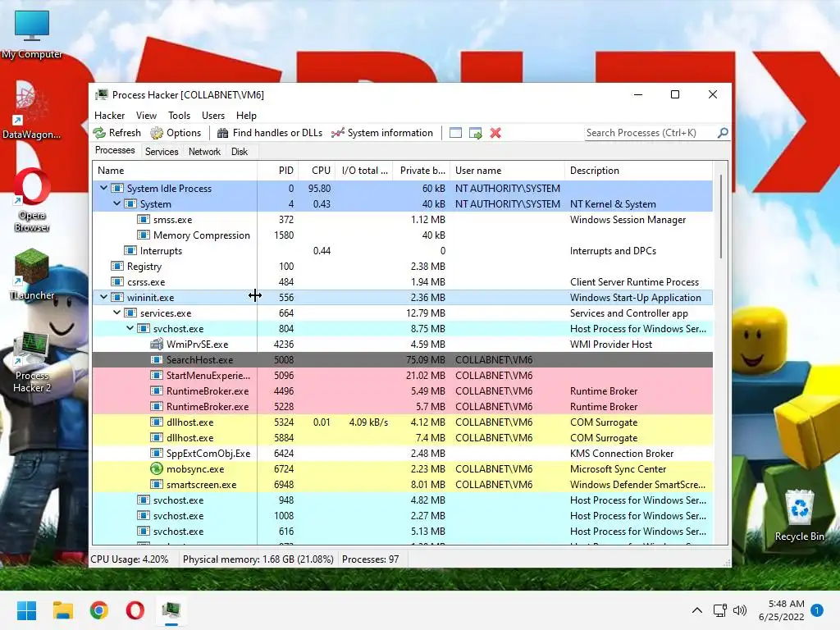Select the smss.exe process icon
Image resolution: width=840 pixels, height=630 pixels.
tap(143, 219)
